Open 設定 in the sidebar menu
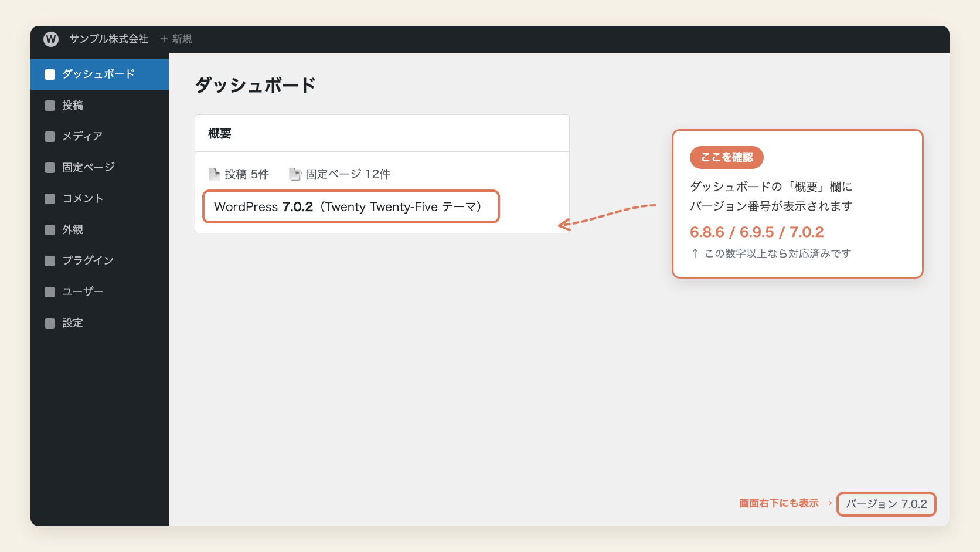980x552 pixels. click(x=100, y=323)
